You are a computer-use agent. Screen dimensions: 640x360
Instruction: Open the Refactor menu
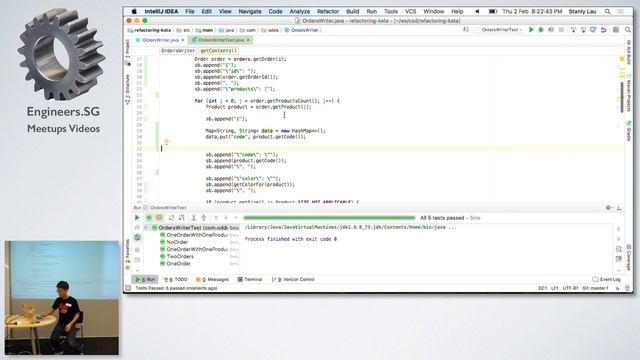(328, 11)
